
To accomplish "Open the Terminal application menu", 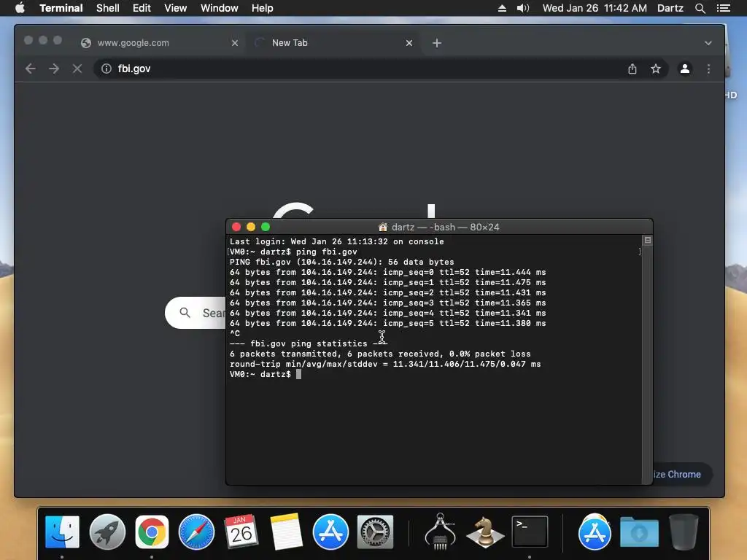I will click(61, 8).
